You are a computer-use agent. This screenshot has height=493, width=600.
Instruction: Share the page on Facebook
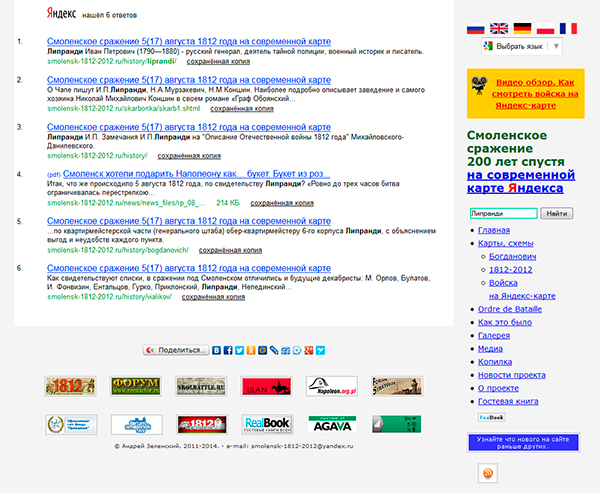tap(228, 350)
